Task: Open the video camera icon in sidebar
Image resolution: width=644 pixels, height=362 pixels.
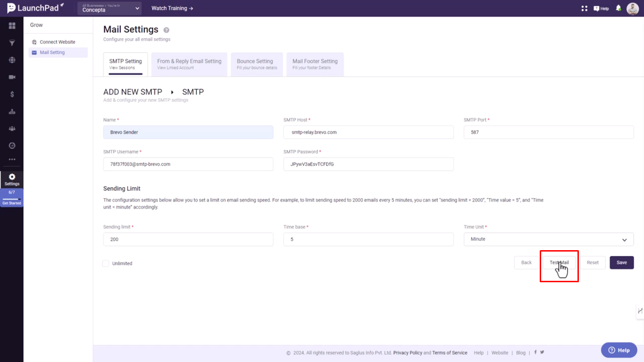Action: click(12, 77)
